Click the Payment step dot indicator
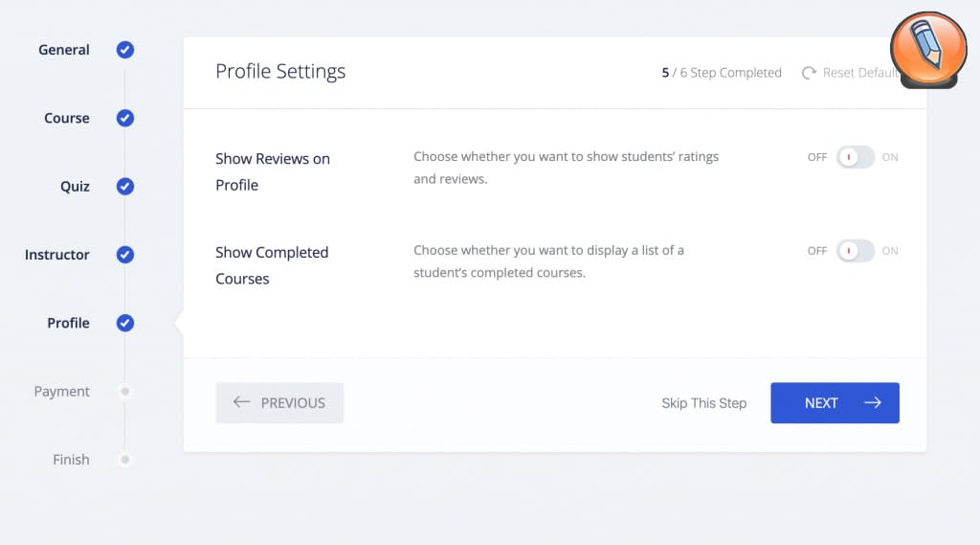Screen dimensions: 980x545 coord(125,392)
